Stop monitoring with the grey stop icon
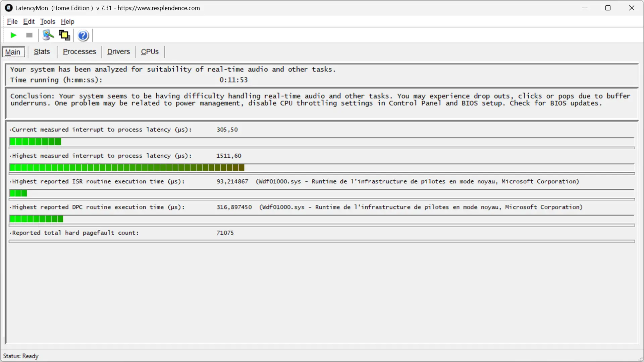644x362 pixels. (29, 35)
